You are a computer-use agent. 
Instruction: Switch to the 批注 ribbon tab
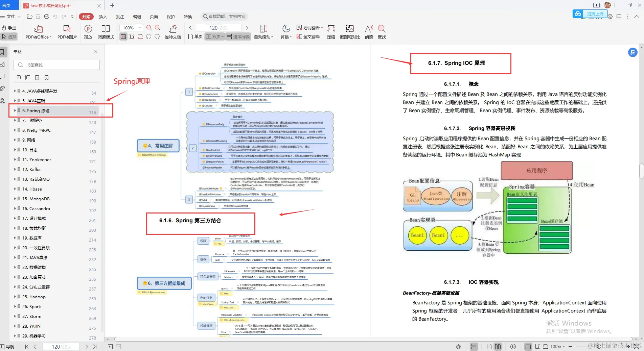(x=120, y=17)
